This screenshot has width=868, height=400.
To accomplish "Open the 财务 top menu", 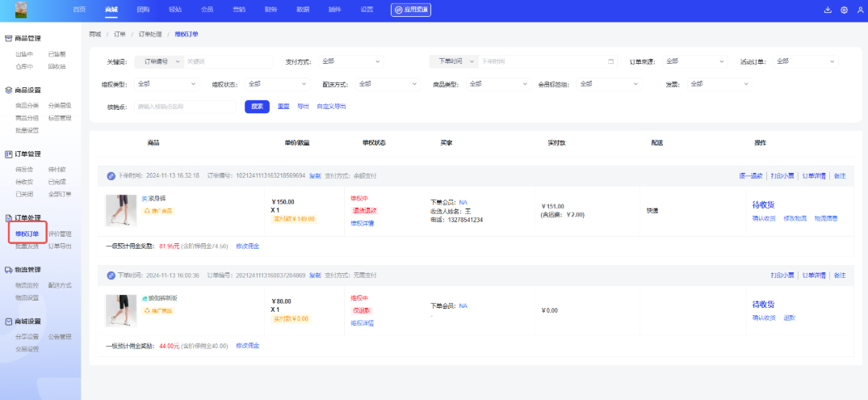I will 270,10.
